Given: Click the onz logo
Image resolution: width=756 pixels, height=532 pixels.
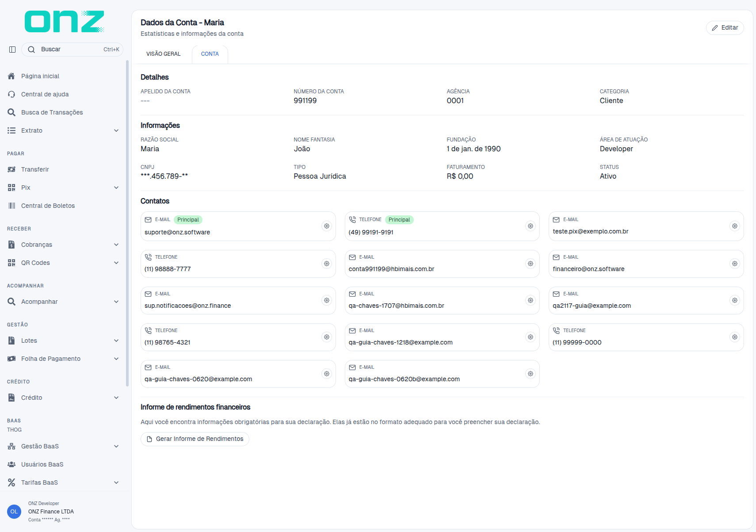Looking at the screenshot, I should point(65,21).
